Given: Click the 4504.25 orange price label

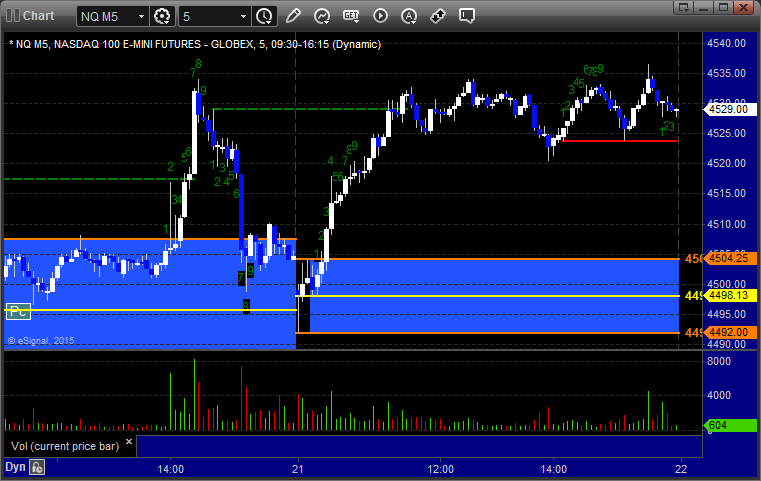Looking at the screenshot, I should tap(730, 258).
